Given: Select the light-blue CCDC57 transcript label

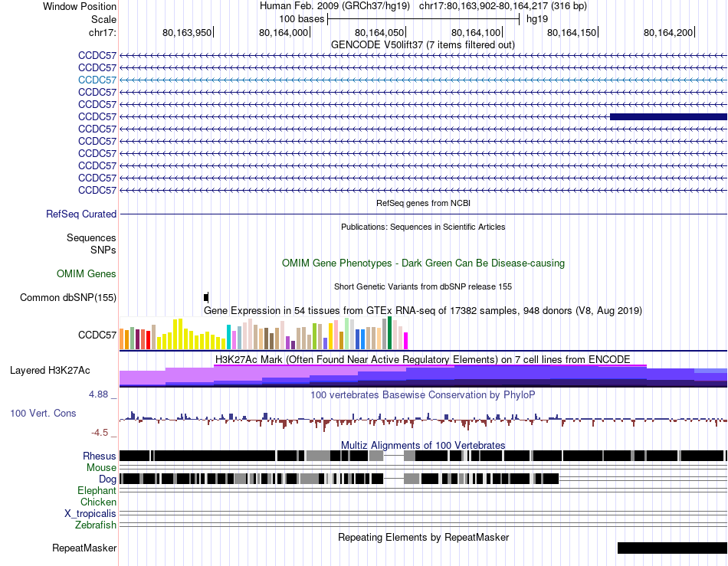Looking at the screenshot, I should tap(97, 80).
